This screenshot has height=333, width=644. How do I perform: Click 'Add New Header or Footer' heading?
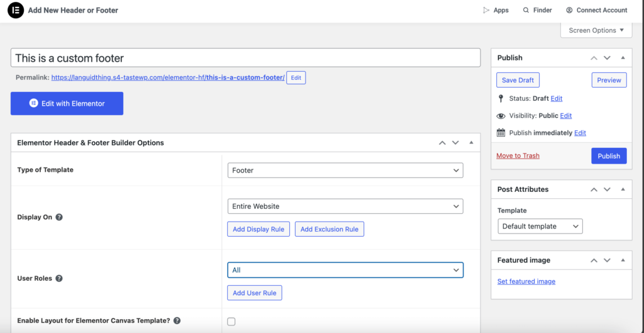tap(73, 10)
